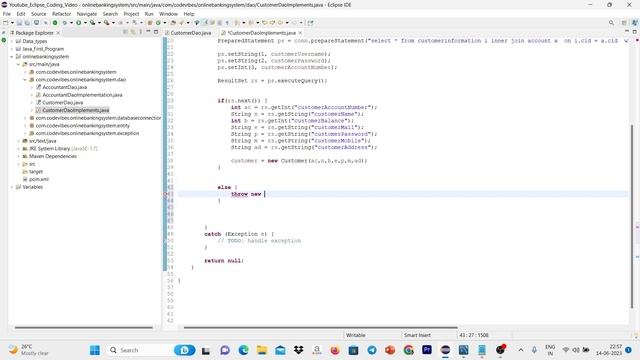Close the Package Explorer view

[x=58, y=33]
